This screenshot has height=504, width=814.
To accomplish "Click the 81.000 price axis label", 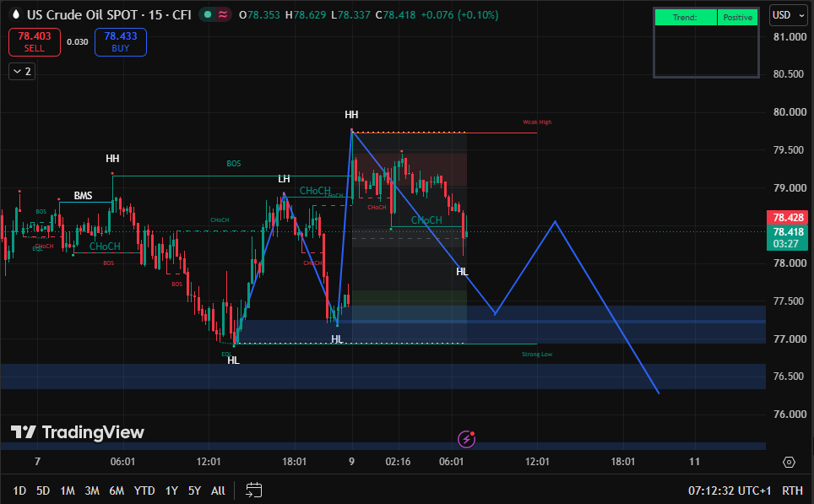I will (x=790, y=37).
